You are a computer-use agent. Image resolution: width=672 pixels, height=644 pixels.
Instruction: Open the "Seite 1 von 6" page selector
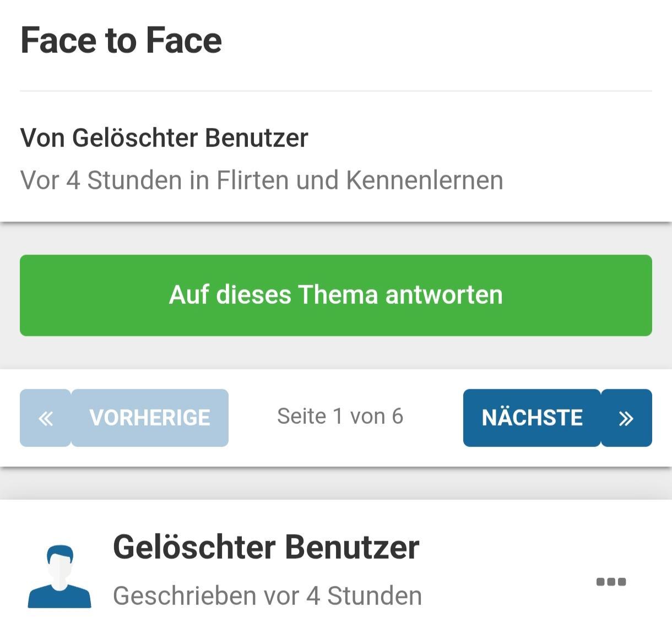[x=340, y=417]
